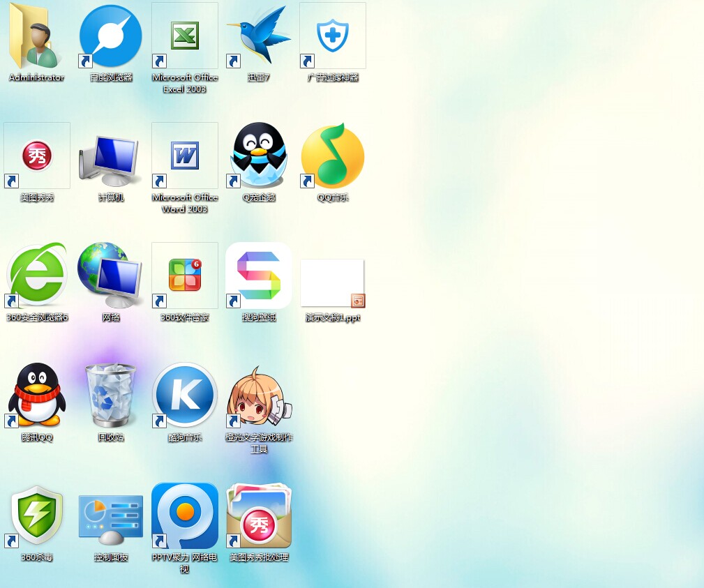Screen dimensions: 704x588
Task: Click the "酷狗音乐" label text
Action: (185, 437)
